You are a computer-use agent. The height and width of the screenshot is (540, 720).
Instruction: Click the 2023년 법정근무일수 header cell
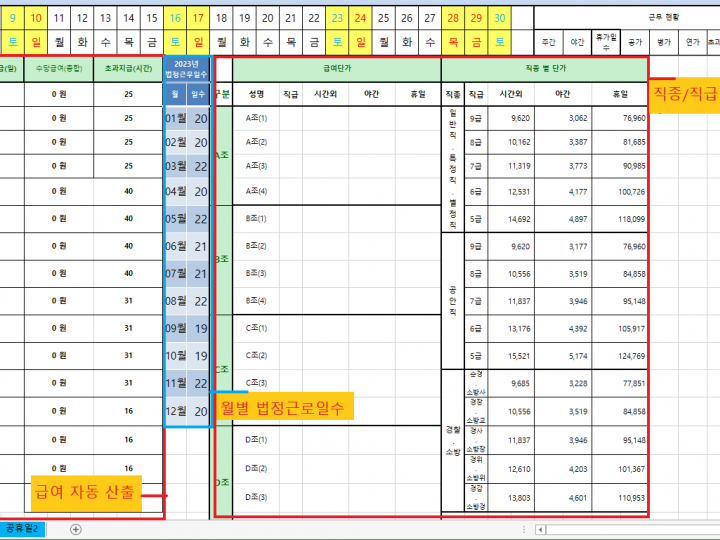tap(187, 69)
